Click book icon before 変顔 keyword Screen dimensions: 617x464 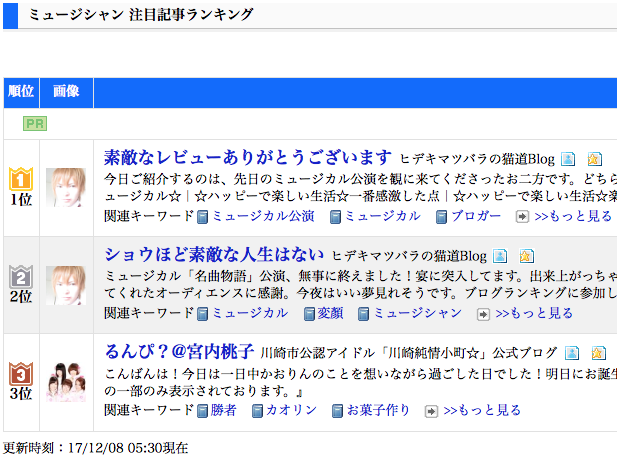click(309, 314)
